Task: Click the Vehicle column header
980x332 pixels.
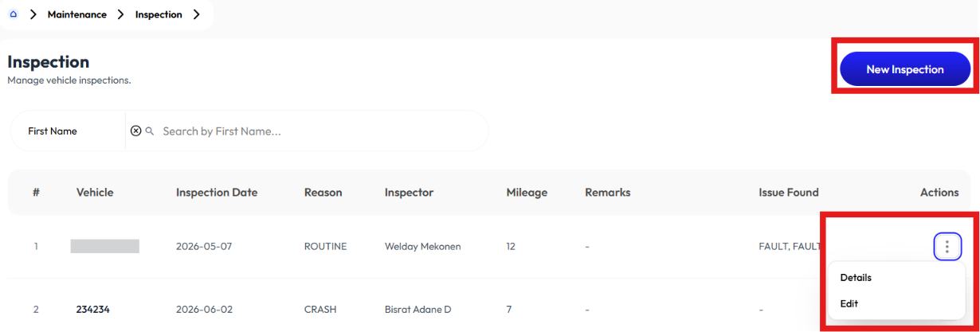Action: click(x=95, y=193)
